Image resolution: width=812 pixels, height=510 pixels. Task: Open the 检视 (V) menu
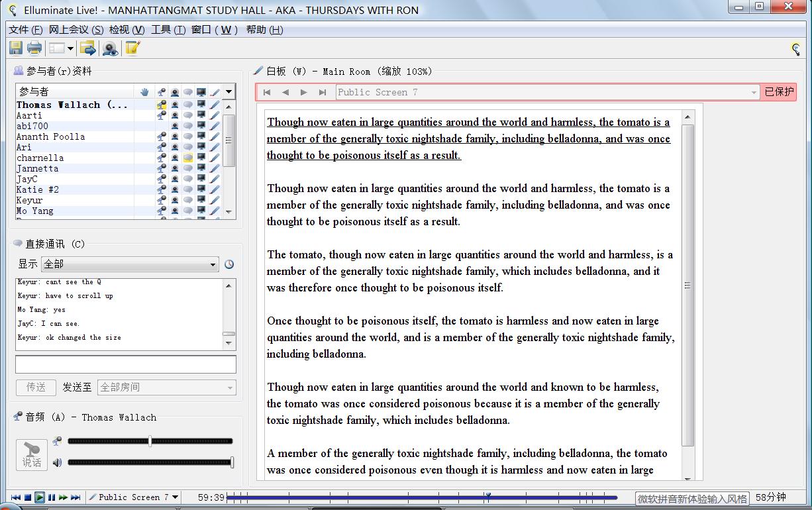point(127,30)
